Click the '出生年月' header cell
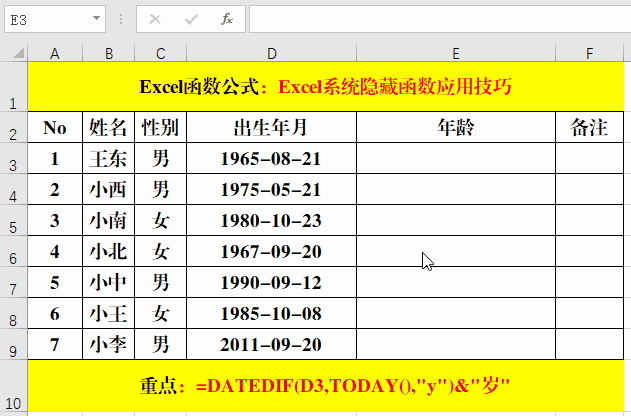The width and height of the screenshot is (631, 416). coord(272,127)
